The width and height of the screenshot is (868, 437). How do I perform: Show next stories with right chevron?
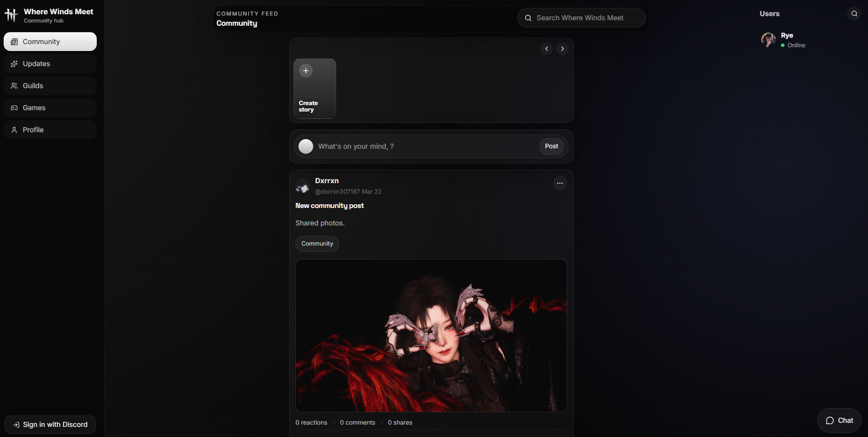click(x=563, y=49)
